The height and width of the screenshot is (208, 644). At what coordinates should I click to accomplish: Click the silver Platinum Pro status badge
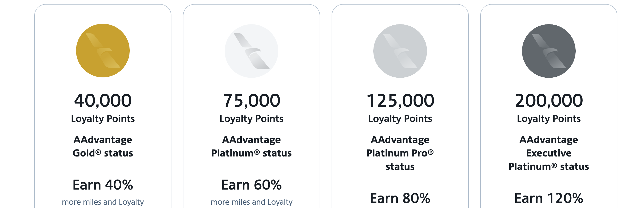coord(400,51)
